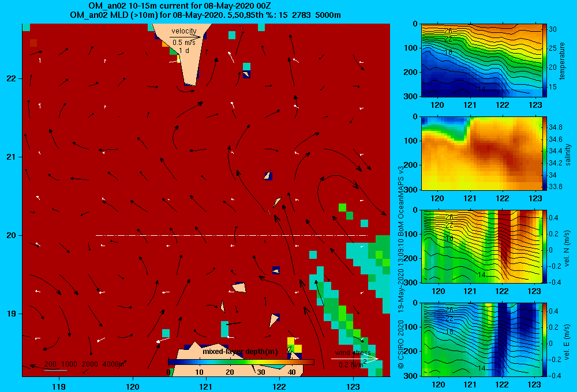Open the temperature cross-section panel
Viewport: 577px width, 392px height.
(x=481, y=61)
